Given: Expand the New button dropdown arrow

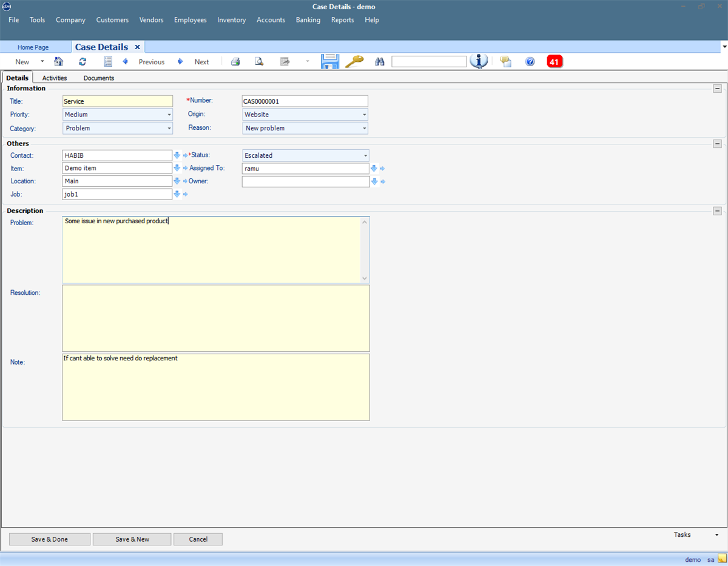Looking at the screenshot, I should (x=42, y=62).
